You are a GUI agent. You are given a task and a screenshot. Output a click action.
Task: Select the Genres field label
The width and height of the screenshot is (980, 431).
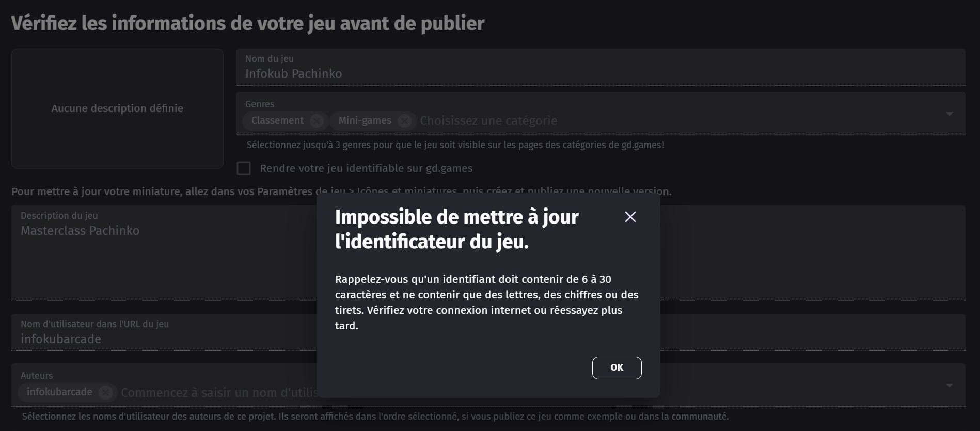260,104
